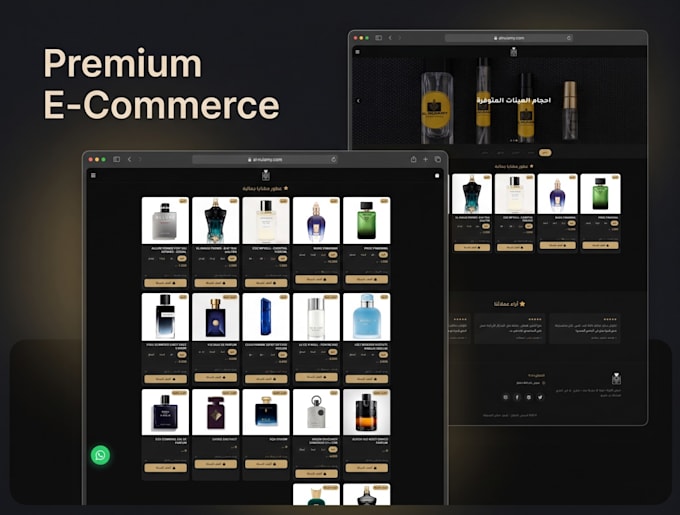Add dark blue Bleu bottle to cart
Viewport: 680px width, 515px height.
(165, 468)
